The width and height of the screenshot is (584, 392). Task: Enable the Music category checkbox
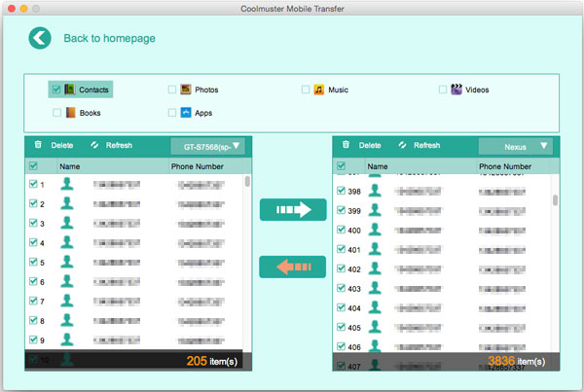click(x=306, y=89)
